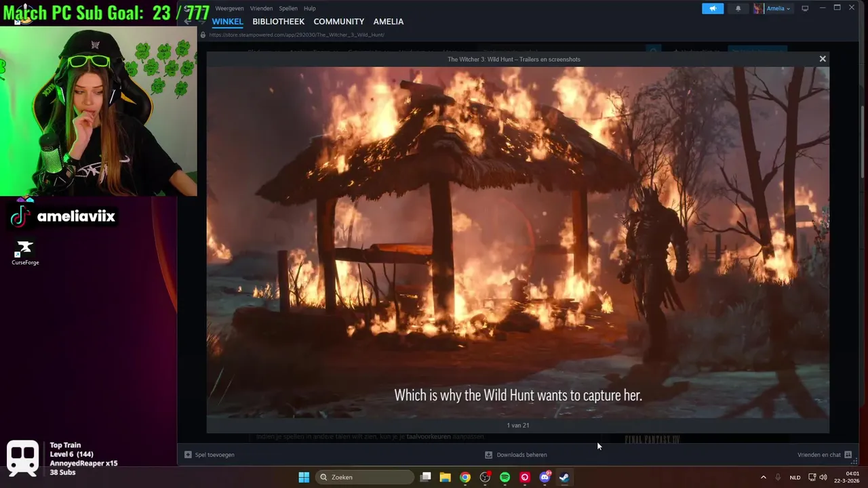Open the Steam notifications bell
The image size is (868, 488).
pos(738,8)
